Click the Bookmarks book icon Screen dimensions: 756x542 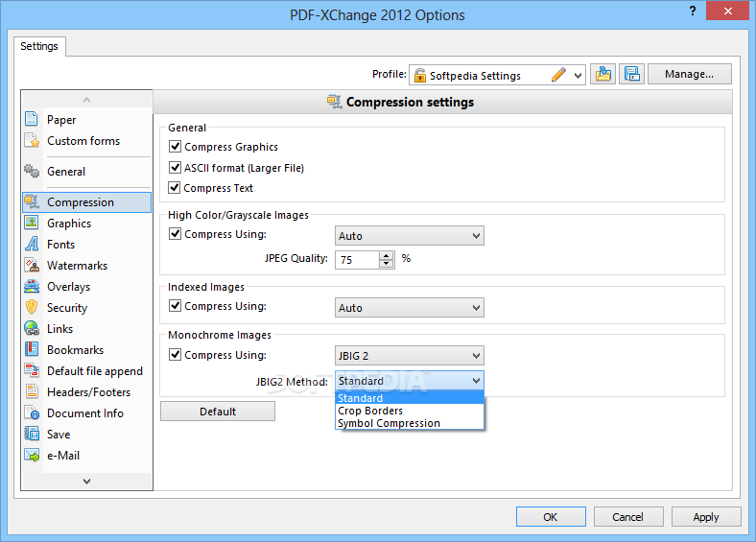32,349
